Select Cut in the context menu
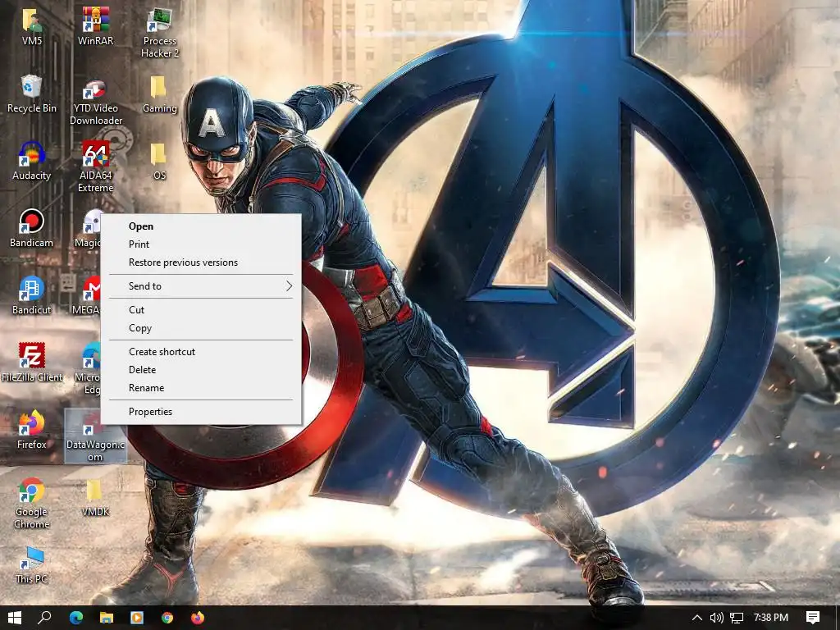The width and height of the screenshot is (840, 630). click(202, 309)
